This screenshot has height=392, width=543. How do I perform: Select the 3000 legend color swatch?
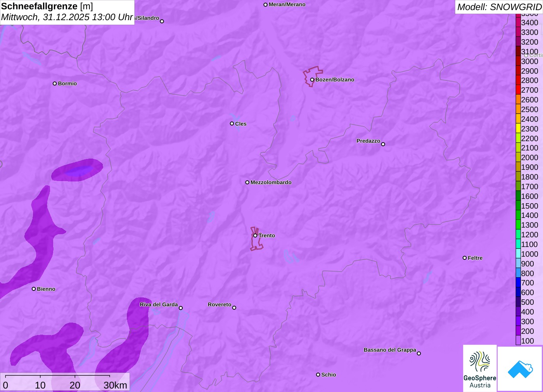518,61
